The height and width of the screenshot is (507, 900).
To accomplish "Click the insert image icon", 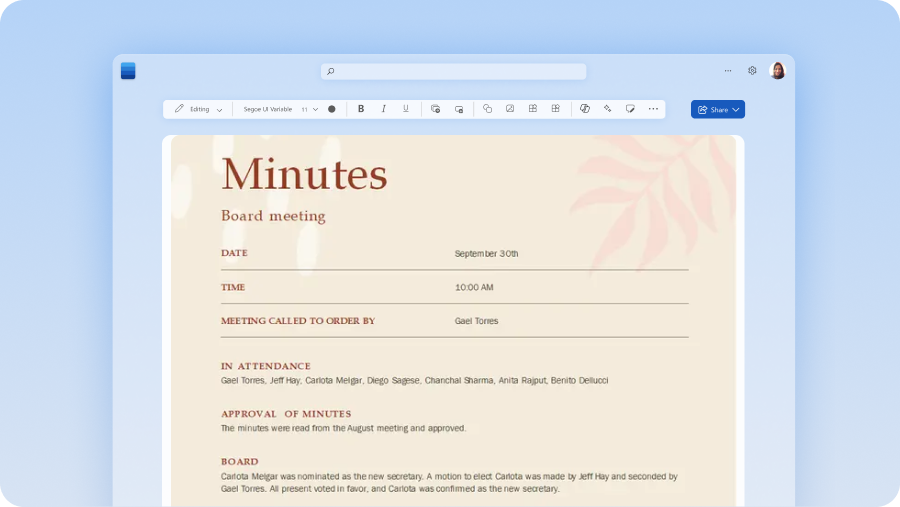I will pos(510,109).
